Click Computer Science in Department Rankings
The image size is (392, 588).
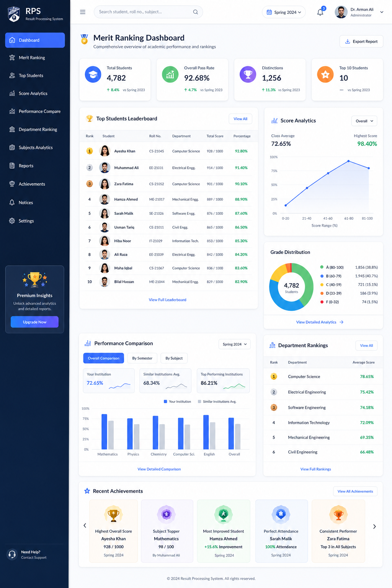pyautogui.click(x=304, y=377)
